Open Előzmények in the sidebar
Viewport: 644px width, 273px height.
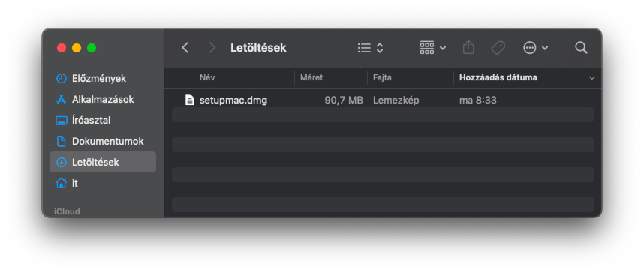103,79
